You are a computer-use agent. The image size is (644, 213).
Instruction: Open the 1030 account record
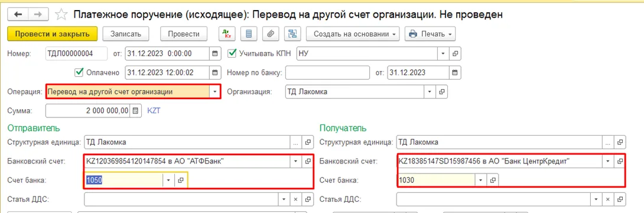(x=493, y=180)
